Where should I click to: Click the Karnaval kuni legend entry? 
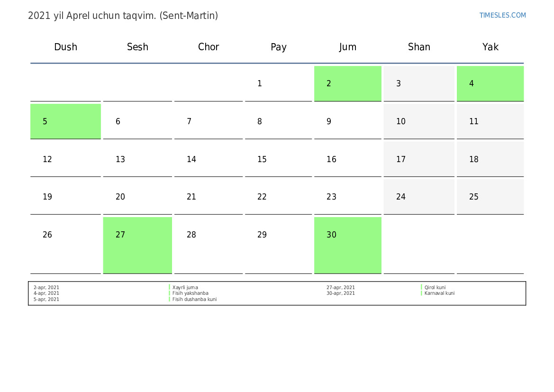click(x=439, y=293)
